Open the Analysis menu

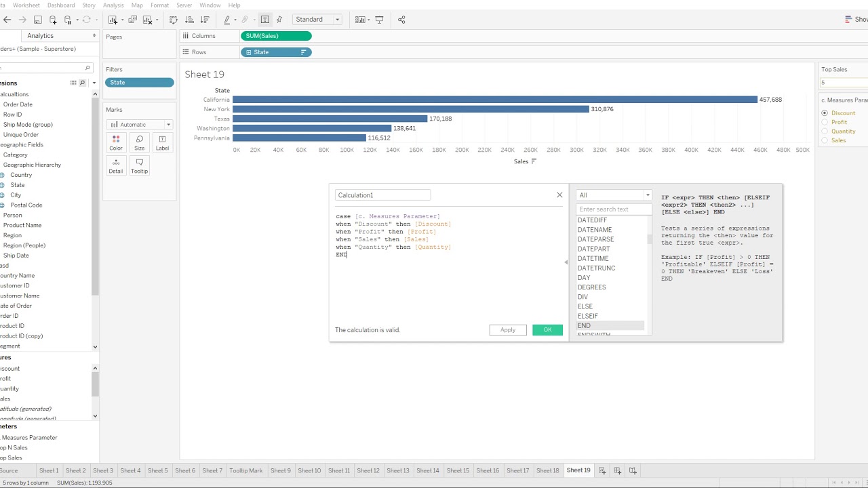113,5
